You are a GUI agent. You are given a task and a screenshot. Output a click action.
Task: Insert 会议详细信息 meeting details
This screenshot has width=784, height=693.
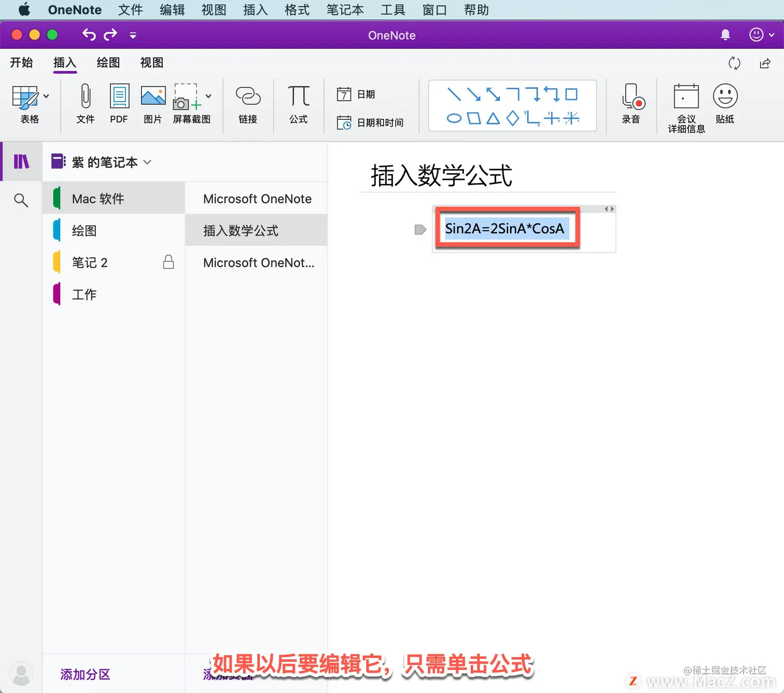coord(687,109)
